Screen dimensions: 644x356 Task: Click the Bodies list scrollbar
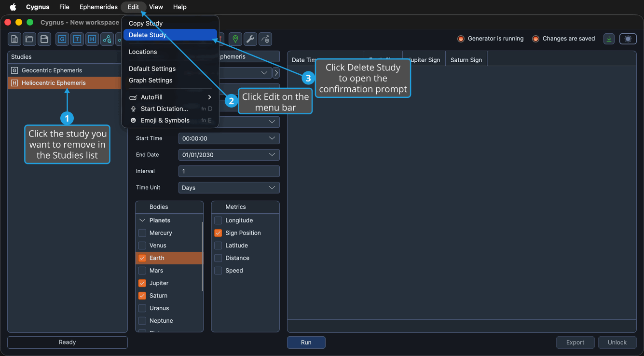tap(202, 257)
